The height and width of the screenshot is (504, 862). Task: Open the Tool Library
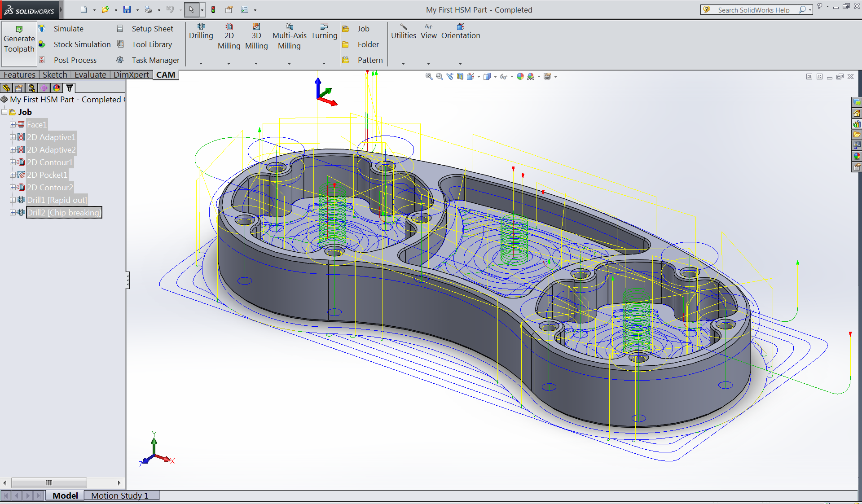[x=151, y=44]
